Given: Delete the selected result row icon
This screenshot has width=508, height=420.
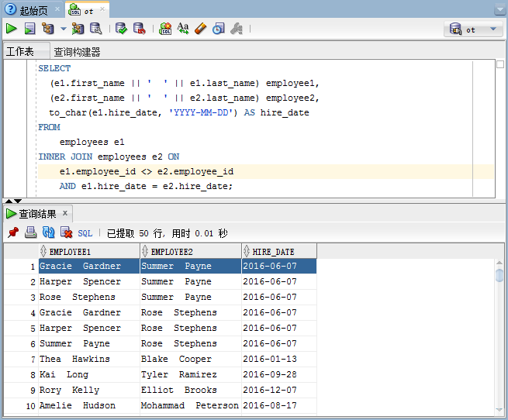Looking at the screenshot, I should pos(66,232).
